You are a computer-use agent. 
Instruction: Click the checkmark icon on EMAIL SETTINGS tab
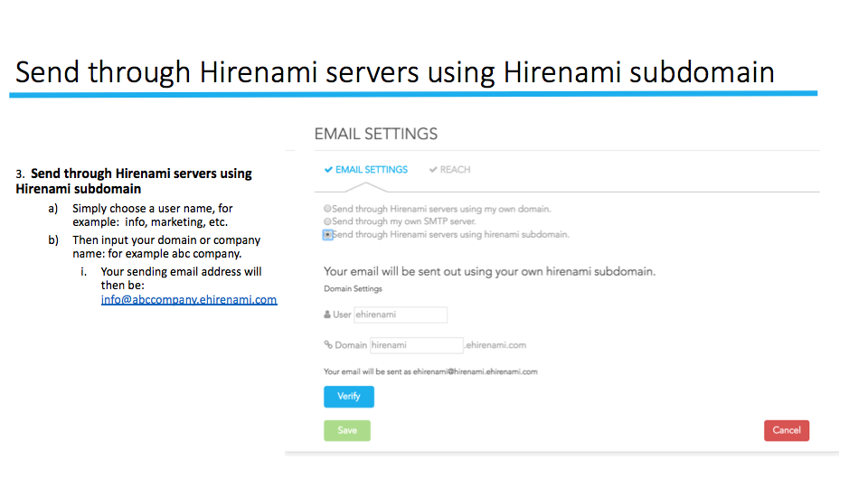(328, 170)
